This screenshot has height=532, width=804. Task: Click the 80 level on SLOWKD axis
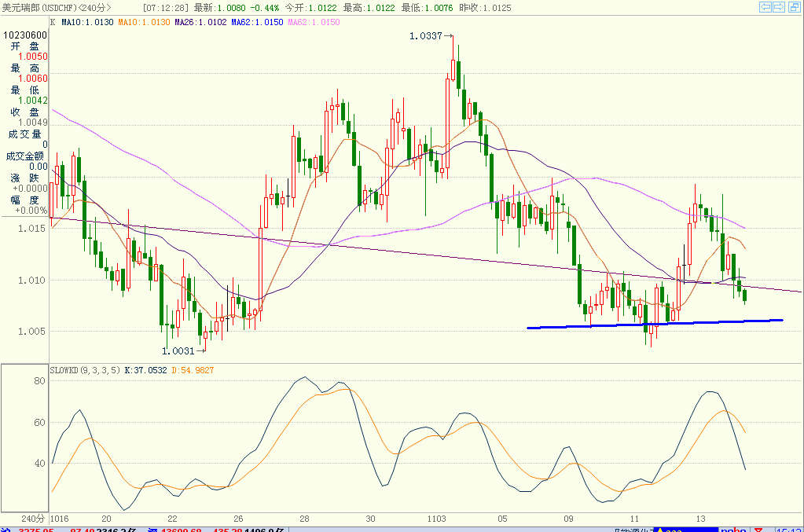(x=39, y=381)
